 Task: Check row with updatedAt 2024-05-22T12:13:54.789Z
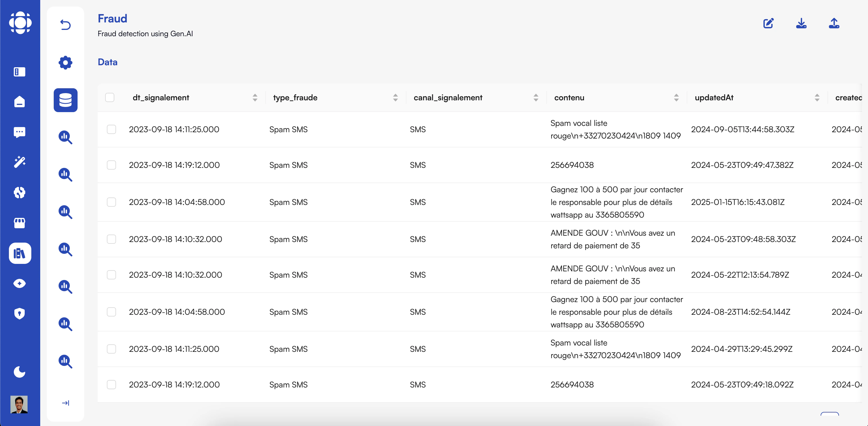coord(111,275)
